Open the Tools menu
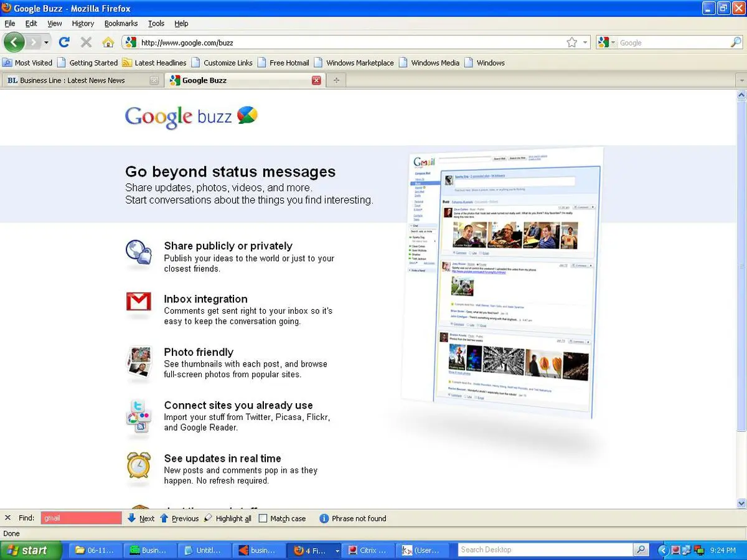 (x=156, y=24)
